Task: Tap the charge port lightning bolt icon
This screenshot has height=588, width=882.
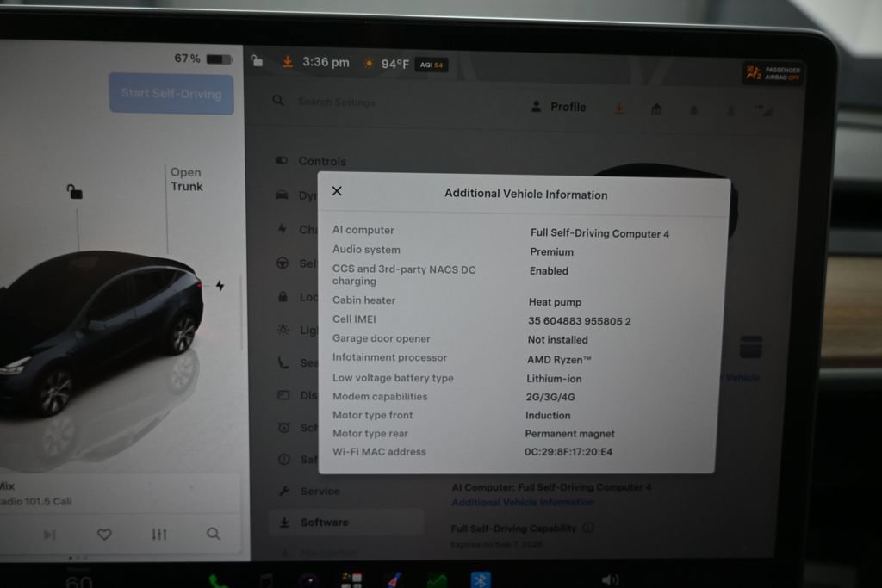Action: 220,285
